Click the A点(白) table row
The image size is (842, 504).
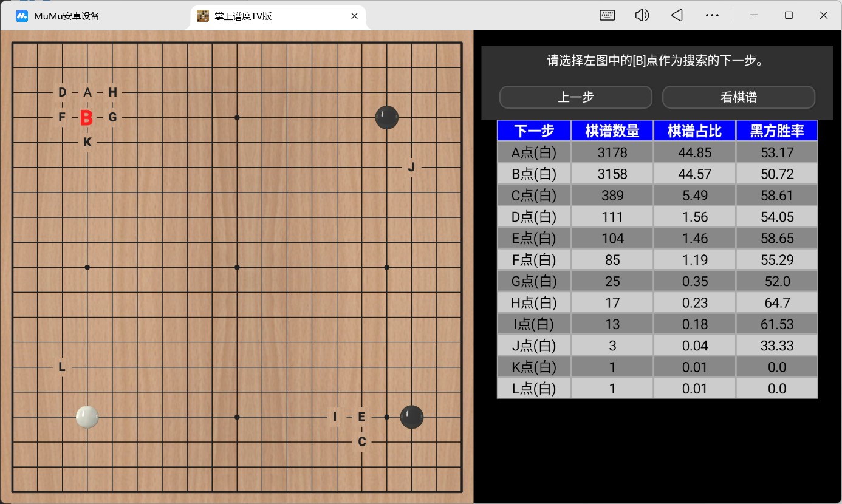pos(534,152)
